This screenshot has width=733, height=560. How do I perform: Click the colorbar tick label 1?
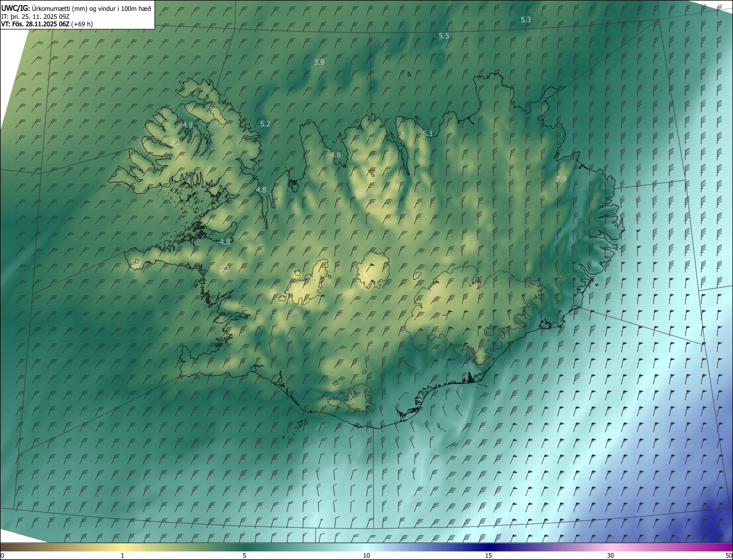coord(123,555)
